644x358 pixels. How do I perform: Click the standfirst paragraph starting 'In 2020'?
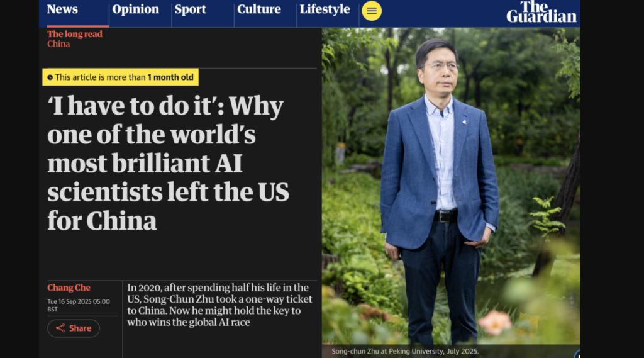tap(219, 305)
